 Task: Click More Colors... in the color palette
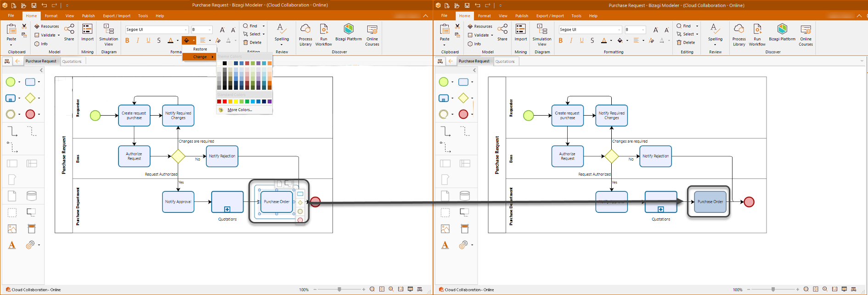(x=240, y=110)
